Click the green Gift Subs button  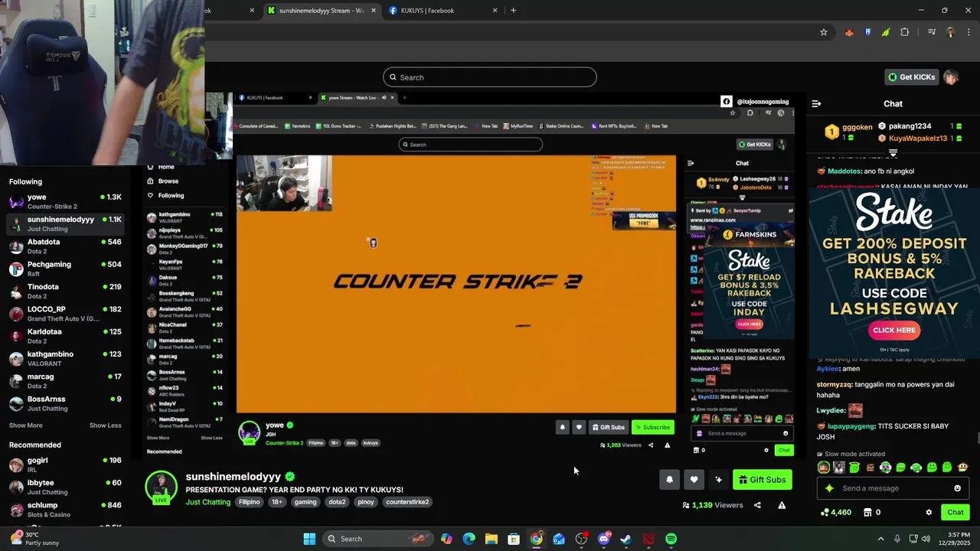click(x=763, y=480)
